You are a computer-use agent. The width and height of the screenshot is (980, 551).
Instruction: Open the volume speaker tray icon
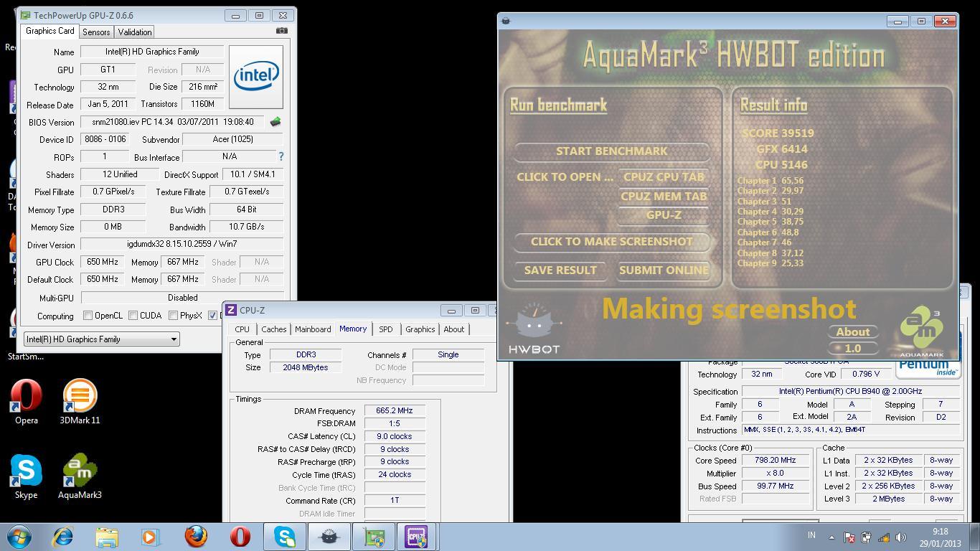coord(901,537)
